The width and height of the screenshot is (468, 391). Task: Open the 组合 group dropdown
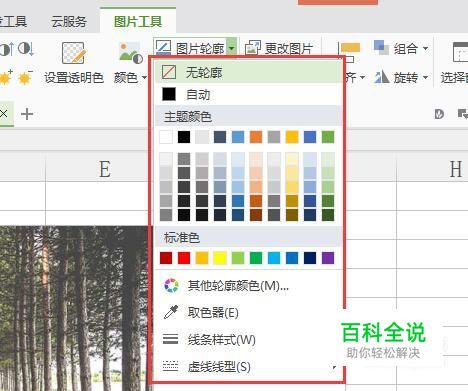pos(411,49)
